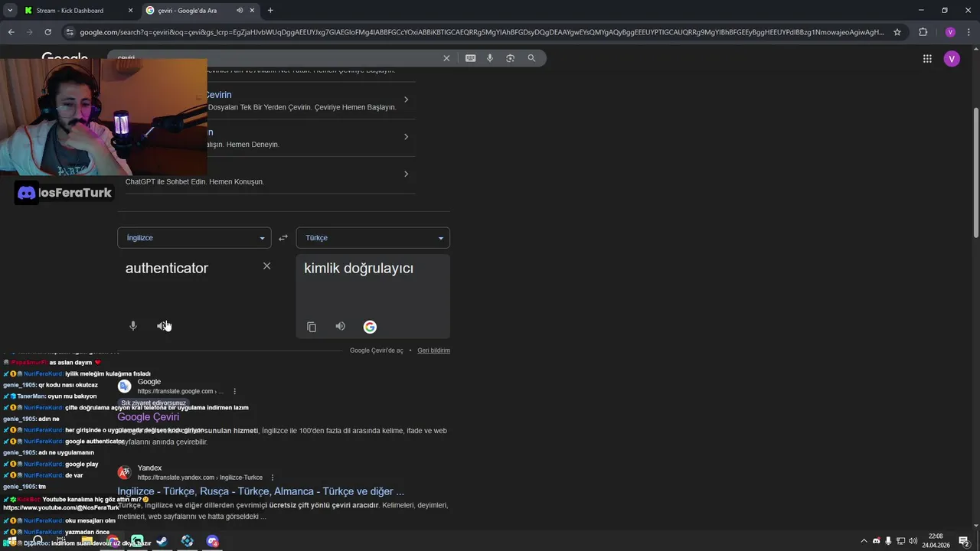The height and width of the screenshot is (551, 980).
Task: Open Google Çeviri'de aç link
Action: (376, 350)
